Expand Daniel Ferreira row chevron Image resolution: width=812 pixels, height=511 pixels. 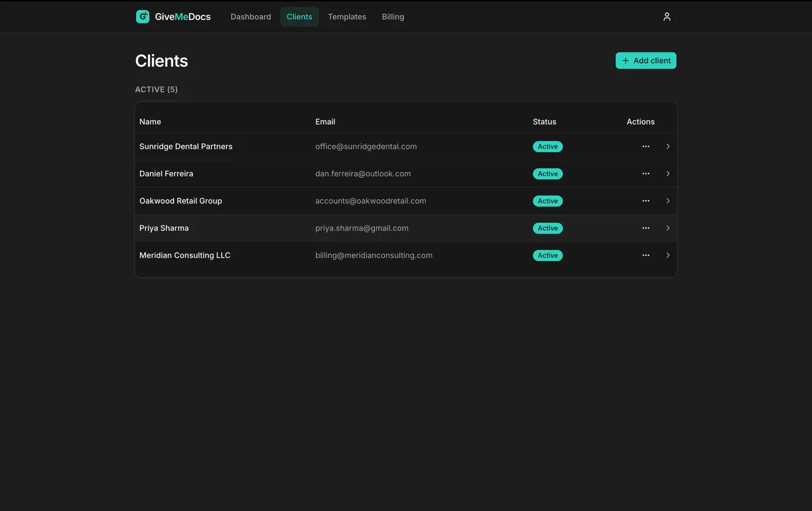pyautogui.click(x=668, y=174)
